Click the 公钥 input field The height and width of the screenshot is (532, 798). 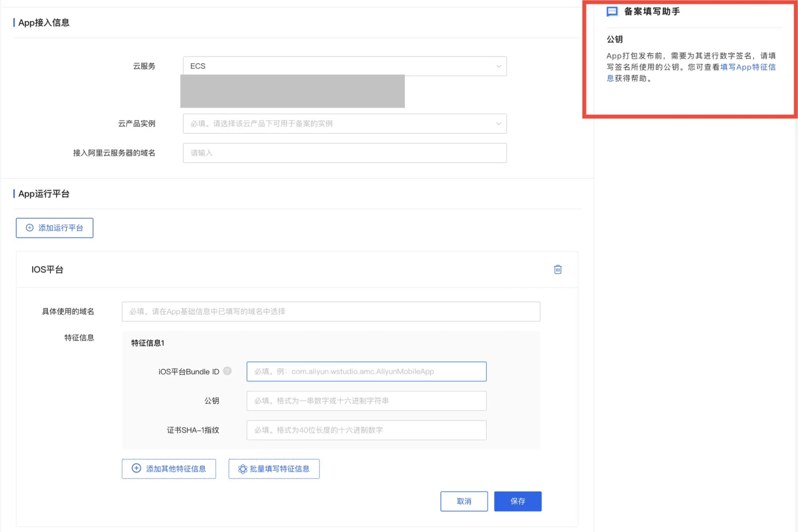(366, 400)
